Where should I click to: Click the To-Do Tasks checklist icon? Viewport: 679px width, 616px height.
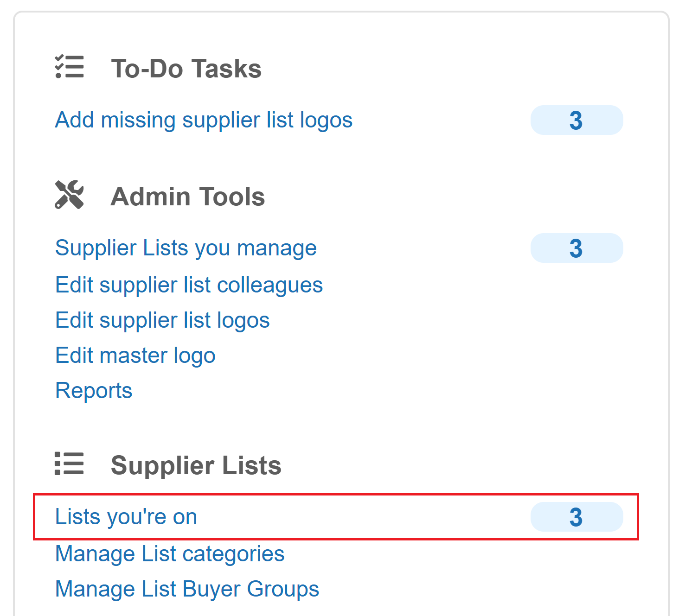point(70,67)
